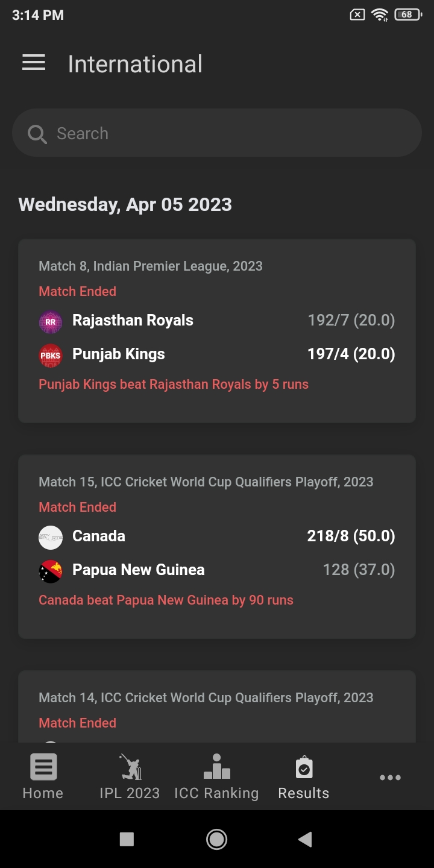Open the more options ellipsis menu
Image resolution: width=434 pixels, height=868 pixels.
[x=390, y=778]
